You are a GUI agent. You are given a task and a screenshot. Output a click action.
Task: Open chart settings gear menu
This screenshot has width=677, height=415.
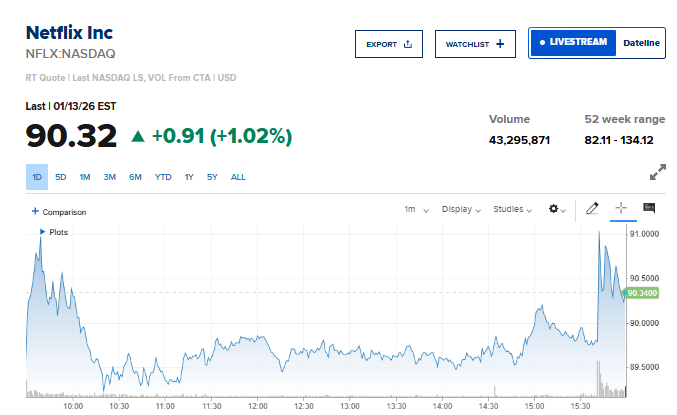point(556,210)
